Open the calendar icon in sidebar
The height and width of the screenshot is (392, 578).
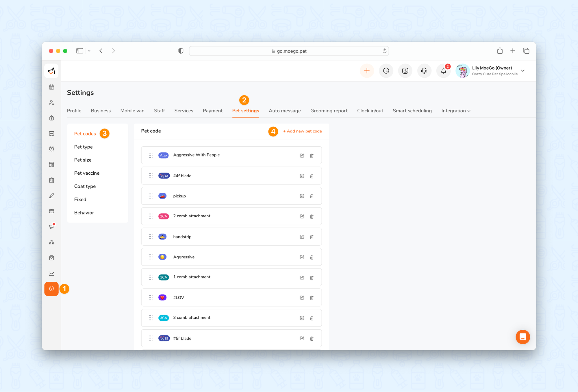coord(52,87)
